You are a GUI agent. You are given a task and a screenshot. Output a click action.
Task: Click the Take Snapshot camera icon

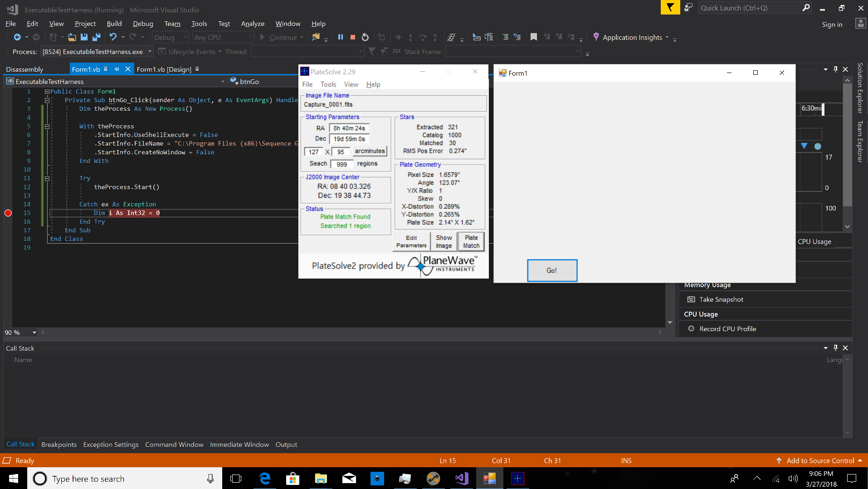(x=691, y=299)
